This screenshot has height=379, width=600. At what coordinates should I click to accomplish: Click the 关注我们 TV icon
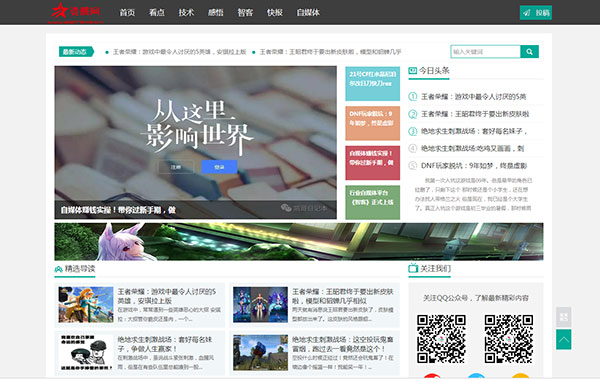coord(413,268)
